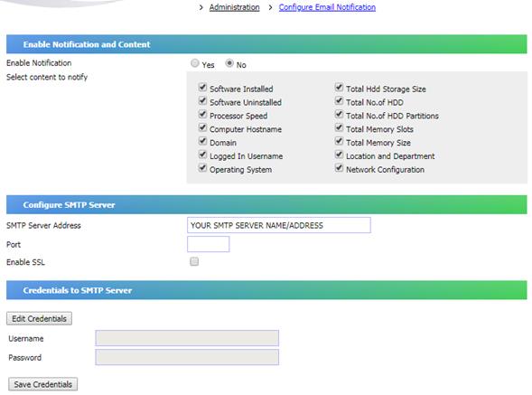Open the Administration breadcrumb link
The width and height of the screenshot is (532, 395).
click(x=234, y=7)
